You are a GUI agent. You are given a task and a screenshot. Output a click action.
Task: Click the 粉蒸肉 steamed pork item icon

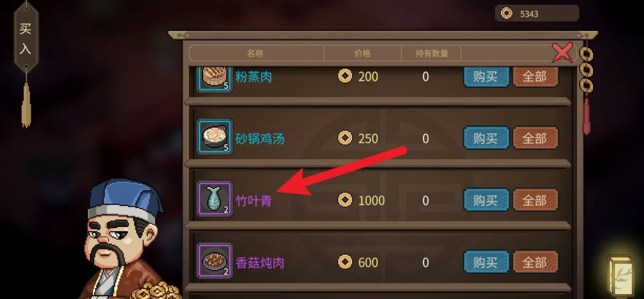point(215,77)
